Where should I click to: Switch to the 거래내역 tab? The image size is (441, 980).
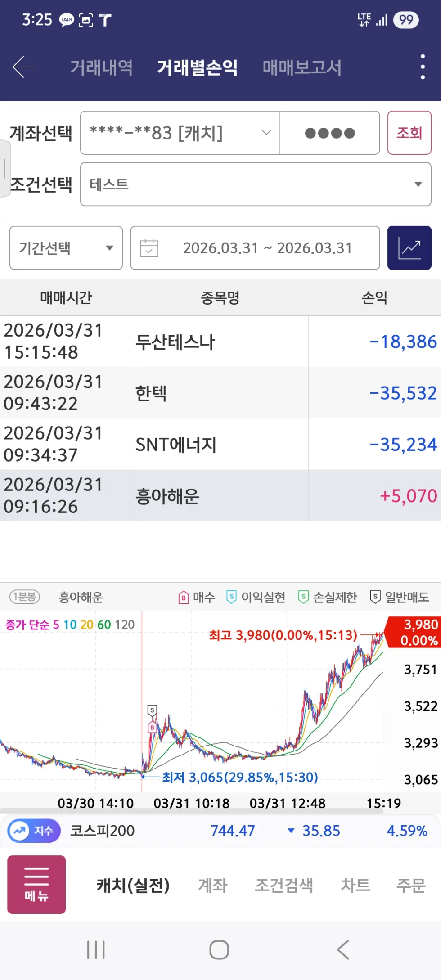click(101, 67)
